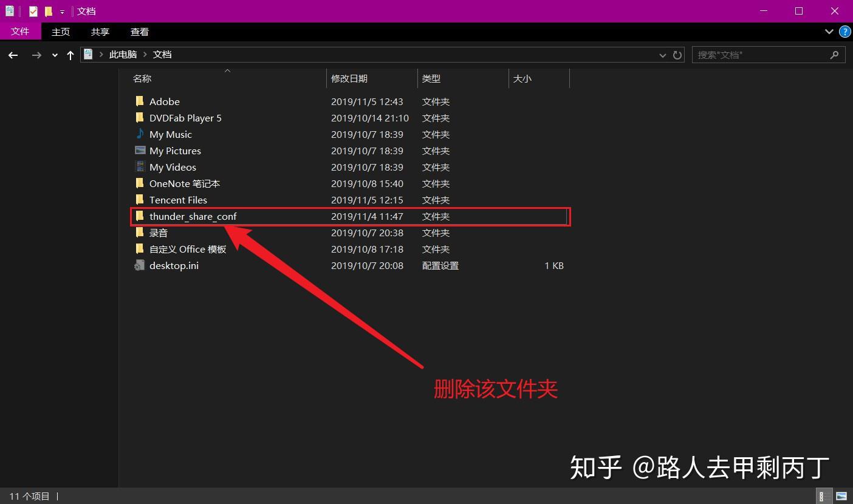Click date 2019/10/8 15:40
The image size is (853, 504).
[x=367, y=183]
